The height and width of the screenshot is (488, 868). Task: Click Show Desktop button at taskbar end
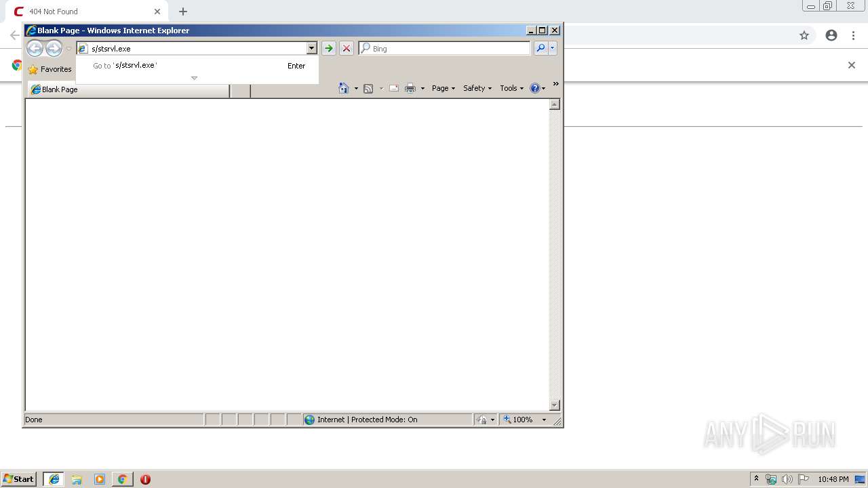(x=861, y=479)
